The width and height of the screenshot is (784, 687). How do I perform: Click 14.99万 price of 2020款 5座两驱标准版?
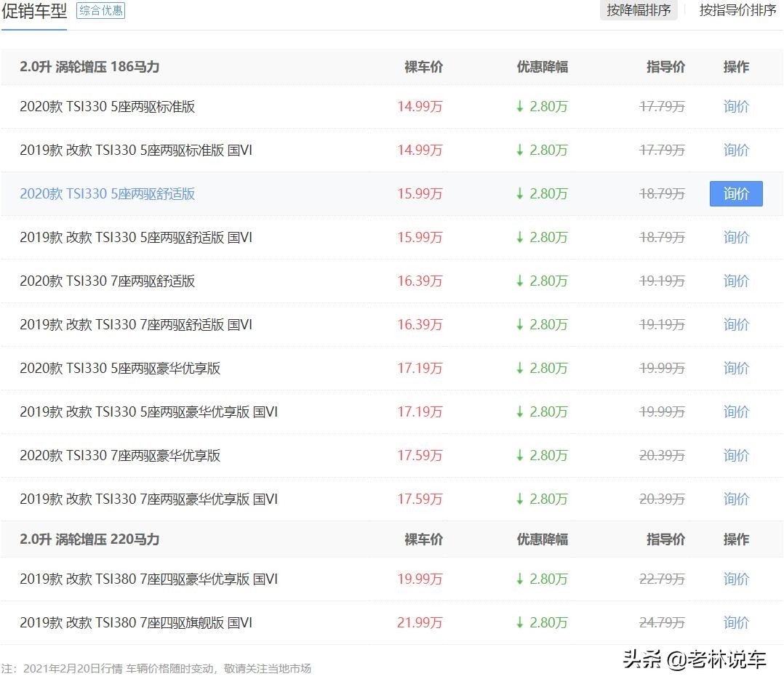click(420, 106)
